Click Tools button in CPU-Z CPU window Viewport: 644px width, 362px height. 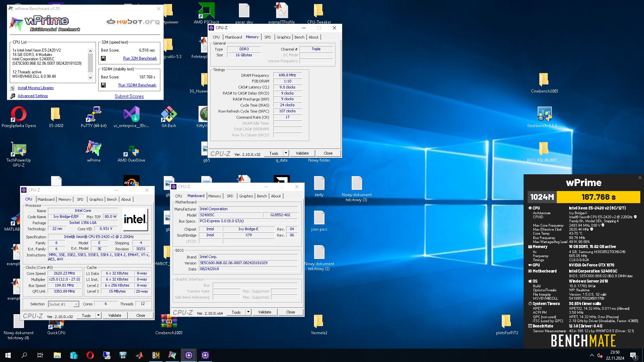coord(86,315)
